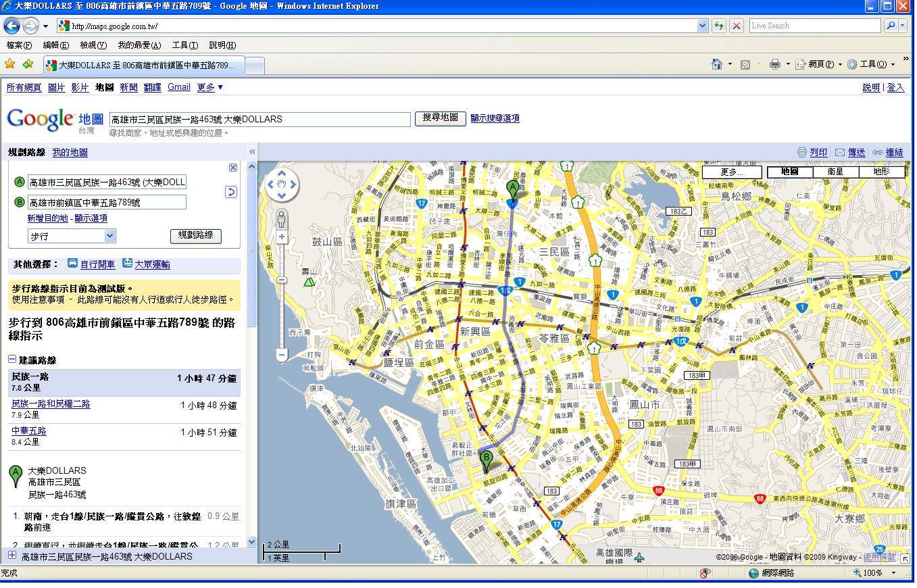Viewport: 917px width, 588px height.
Task: Click the Live Search input box
Action: 815,26
